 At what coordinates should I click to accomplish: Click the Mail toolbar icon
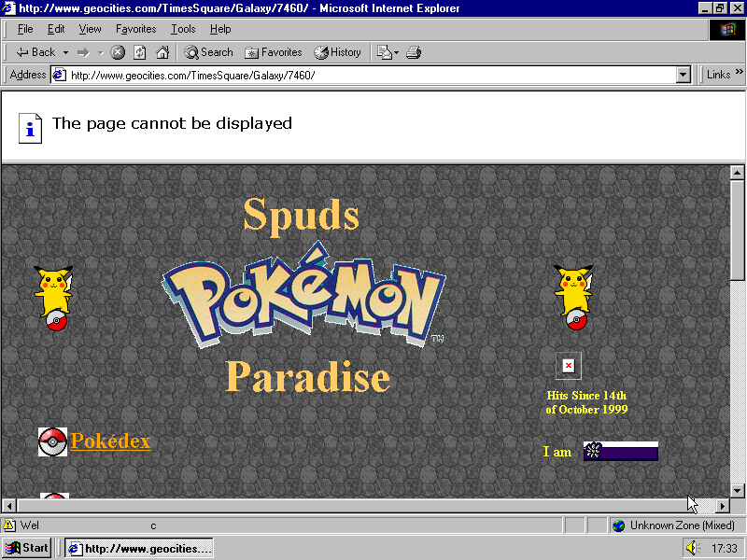384,52
